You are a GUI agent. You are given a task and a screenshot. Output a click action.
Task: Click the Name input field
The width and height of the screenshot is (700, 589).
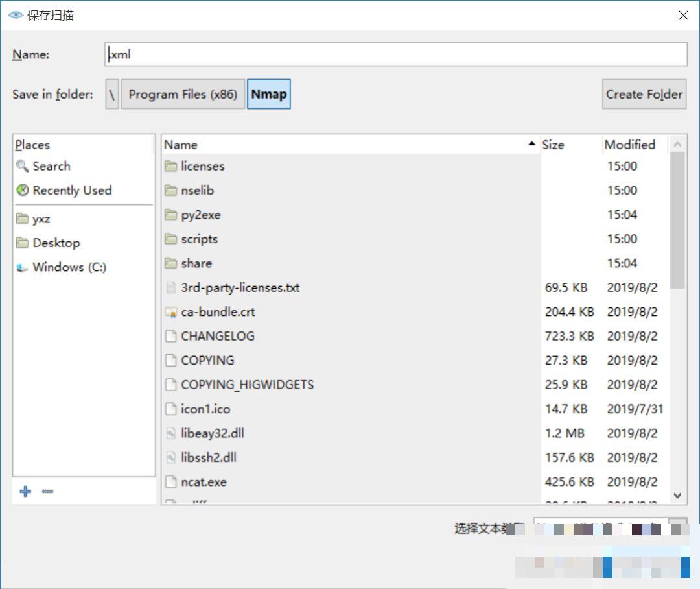(395, 54)
